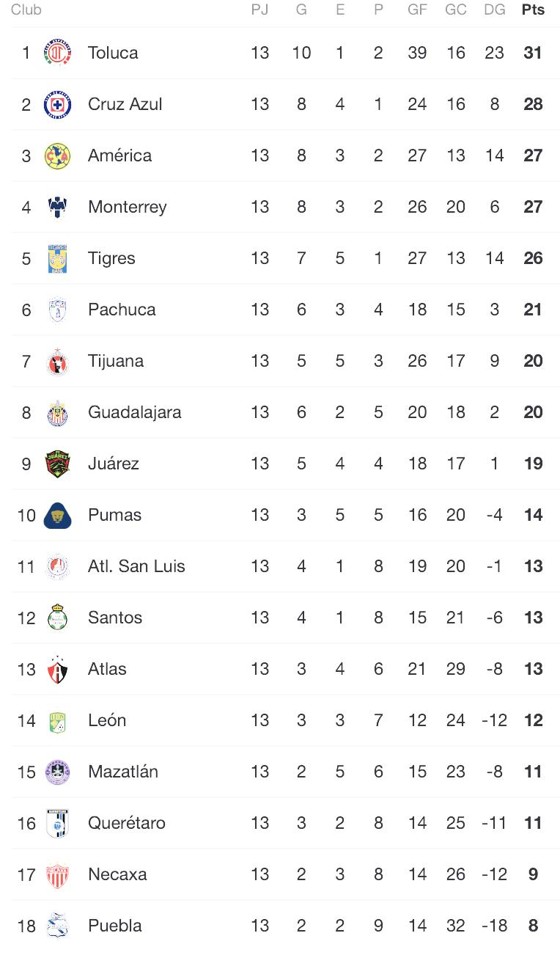
Task: Click the DG column header
Action: 495,10
